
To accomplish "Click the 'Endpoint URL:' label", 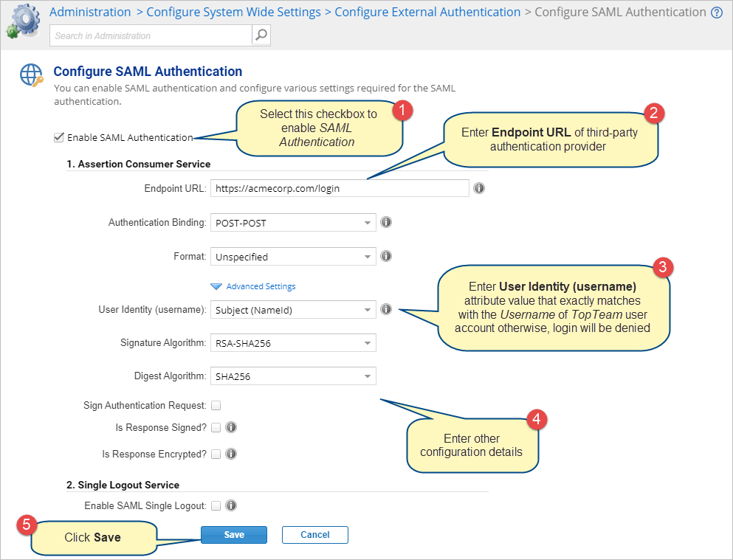I will coord(175,188).
